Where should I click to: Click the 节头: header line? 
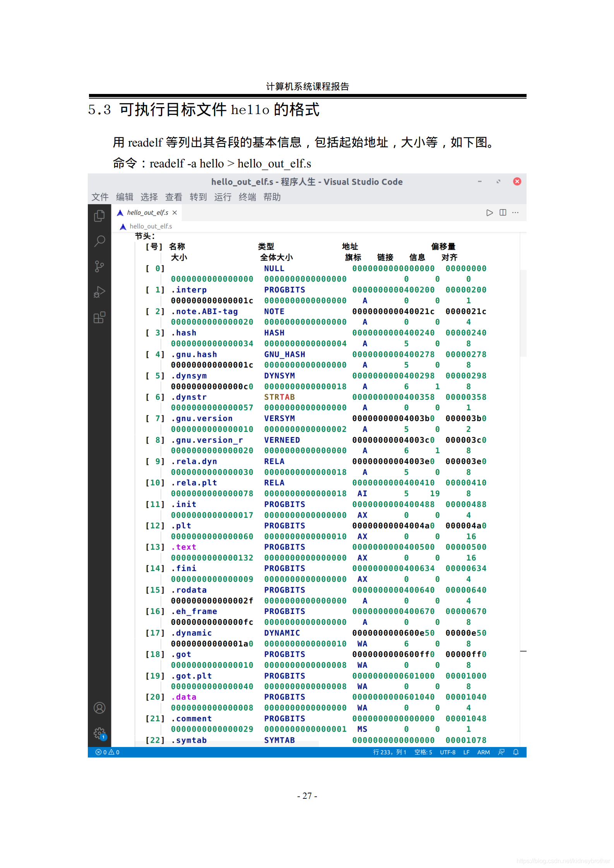tap(145, 236)
